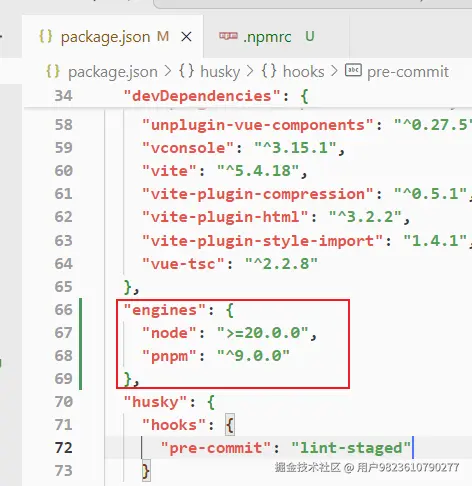Open the husky breadcrumb segment
This screenshot has height=486, width=472.
click(x=220, y=72)
